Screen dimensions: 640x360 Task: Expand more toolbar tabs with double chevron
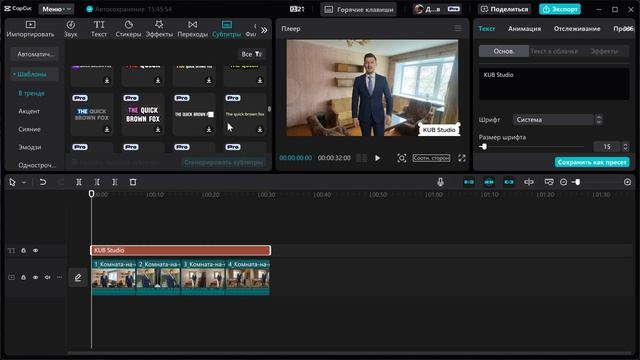264,30
